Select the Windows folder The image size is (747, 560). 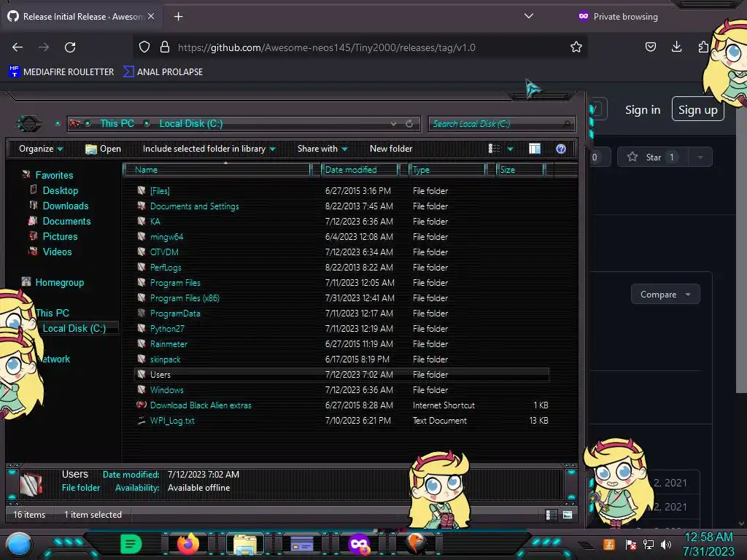pyautogui.click(x=166, y=390)
